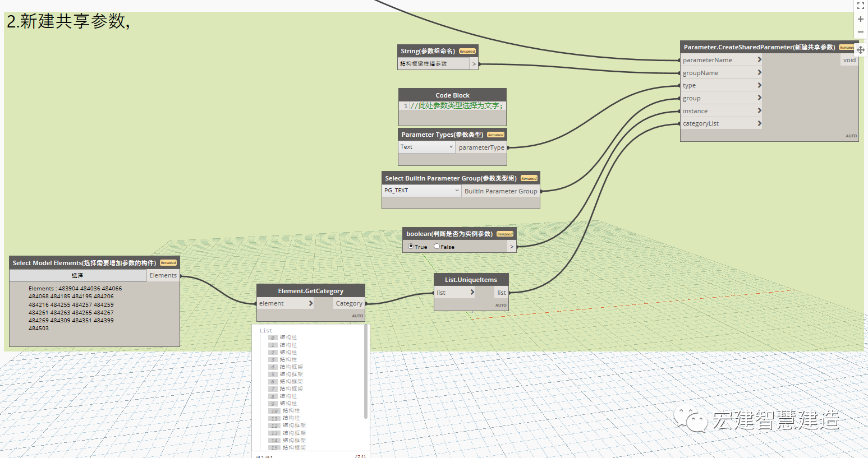
Task: Click the boolean node output arrow
Action: point(511,247)
